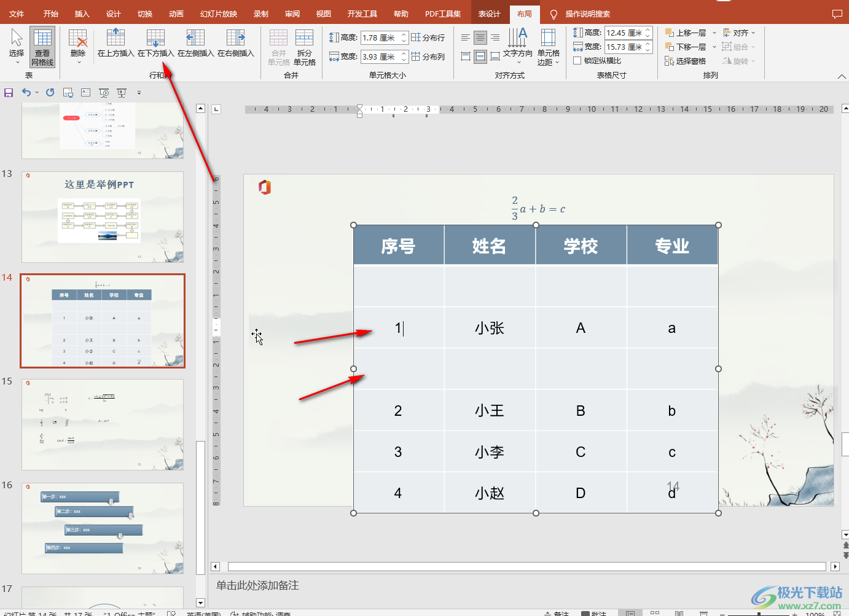This screenshot has height=616, width=849.
Task: Insert column to the right icon
Action: click(x=235, y=37)
